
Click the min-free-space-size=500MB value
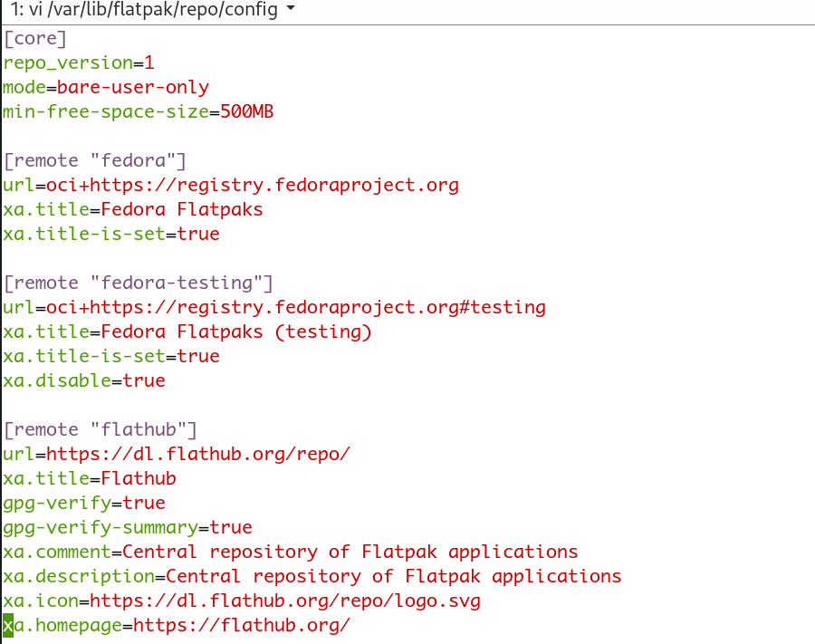tap(246, 111)
